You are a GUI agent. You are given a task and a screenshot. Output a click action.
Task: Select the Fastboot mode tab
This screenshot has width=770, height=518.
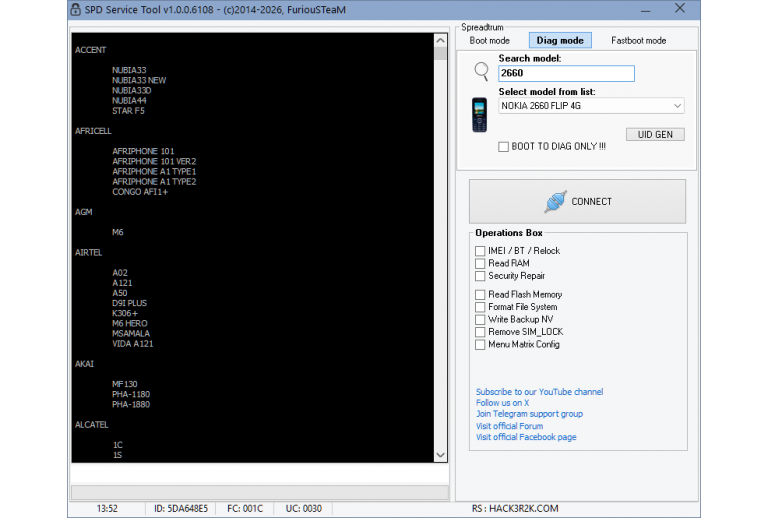[x=638, y=41]
